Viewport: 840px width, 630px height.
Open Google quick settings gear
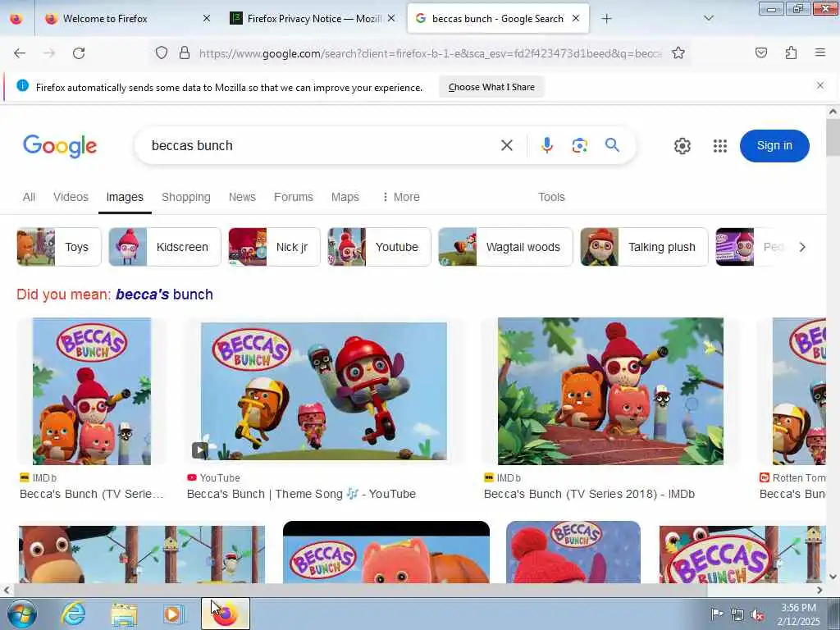tap(682, 146)
